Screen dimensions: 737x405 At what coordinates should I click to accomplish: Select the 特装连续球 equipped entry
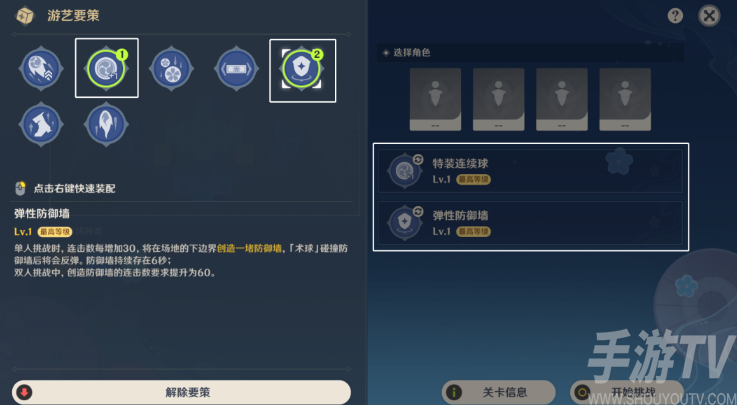tap(530, 171)
